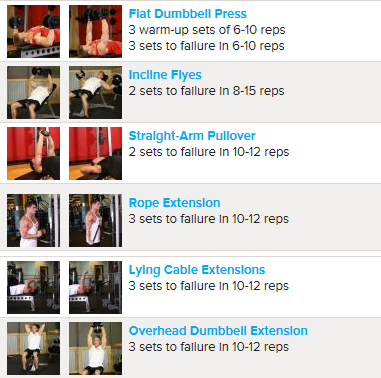Select first Flat Dumbbell Press thumbnail

(x=34, y=31)
